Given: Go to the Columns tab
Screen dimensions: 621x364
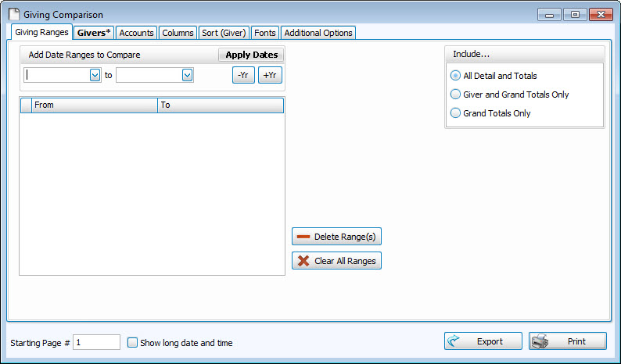Looking at the screenshot, I should coord(178,33).
